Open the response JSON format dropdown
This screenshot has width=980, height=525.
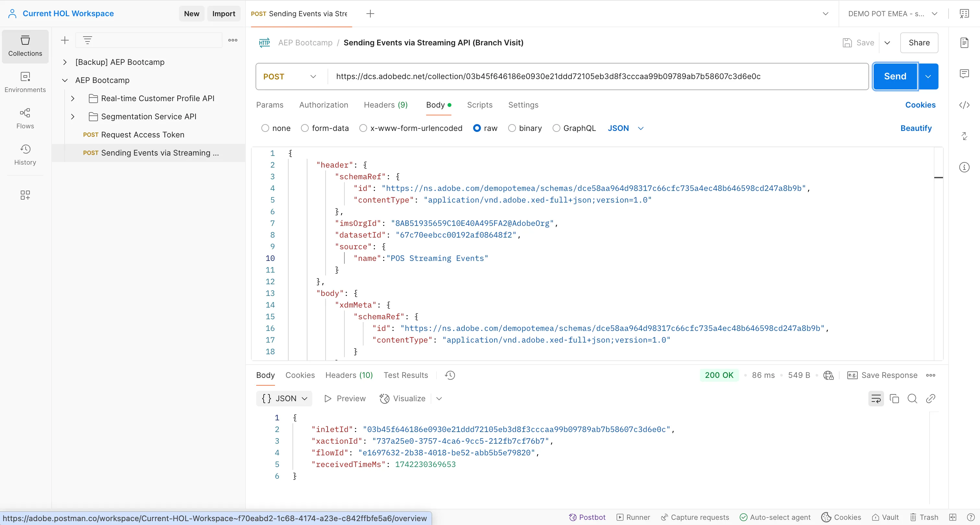(x=284, y=398)
